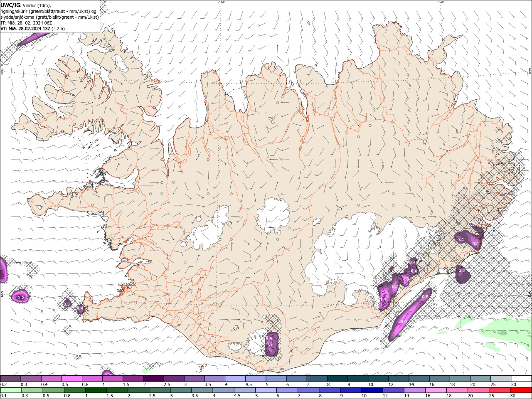The height and width of the screenshot is (399, 532).
Task: Click the bright pink top-row swatch between 0.5 and 0.8
Action: 71,379
